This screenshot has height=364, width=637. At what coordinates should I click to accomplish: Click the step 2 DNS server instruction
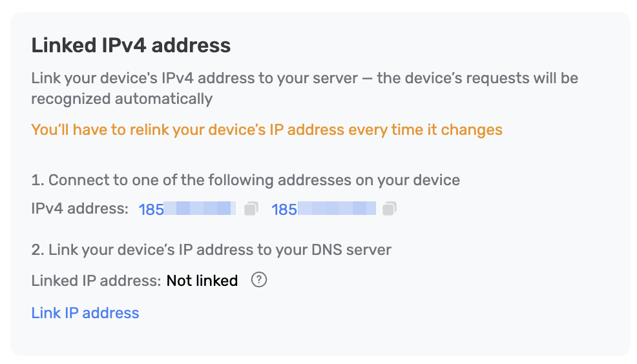pyautogui.click(x=211, y=250)
